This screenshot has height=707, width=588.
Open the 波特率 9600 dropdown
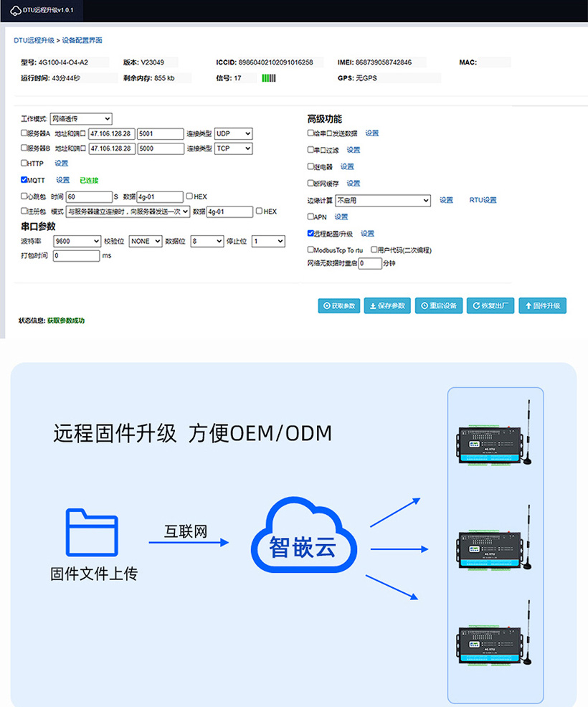(76, 242)
